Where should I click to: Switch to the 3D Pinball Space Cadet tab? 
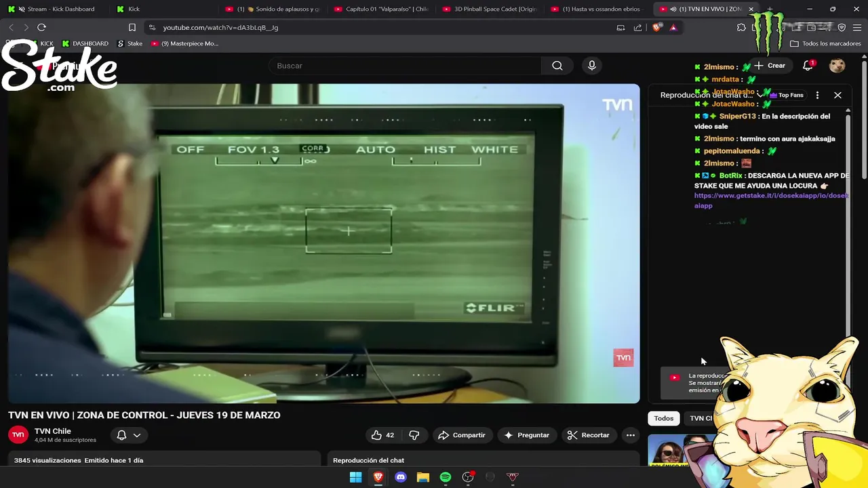[492, 9]
